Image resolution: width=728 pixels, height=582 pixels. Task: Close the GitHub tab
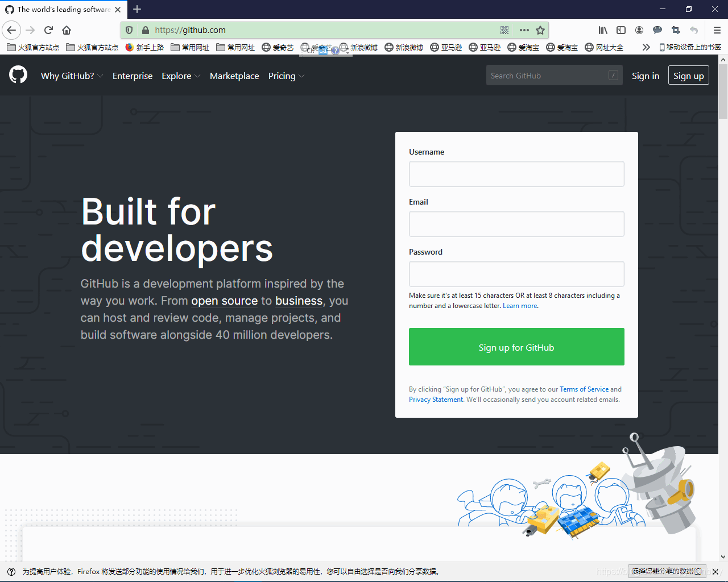tap(118, 9)
